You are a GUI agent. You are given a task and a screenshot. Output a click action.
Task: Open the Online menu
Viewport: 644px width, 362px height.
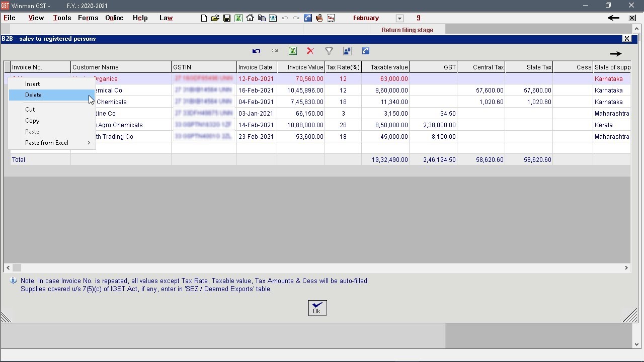pos(114,18)
